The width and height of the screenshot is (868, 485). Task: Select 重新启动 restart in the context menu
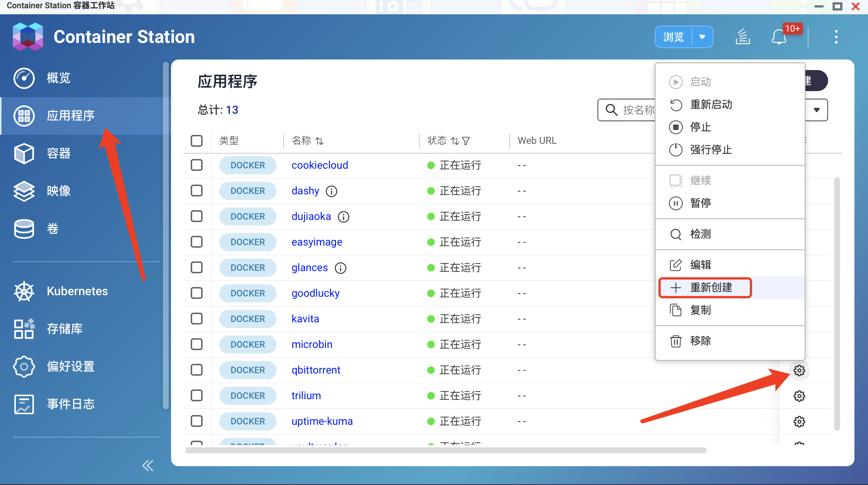[x=730, y=104]
